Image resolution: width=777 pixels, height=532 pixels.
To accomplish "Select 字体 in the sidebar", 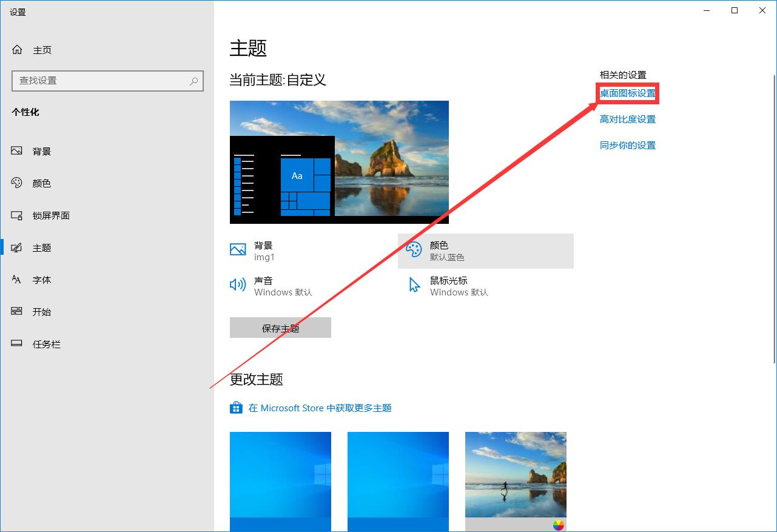I will coord(42,280).
